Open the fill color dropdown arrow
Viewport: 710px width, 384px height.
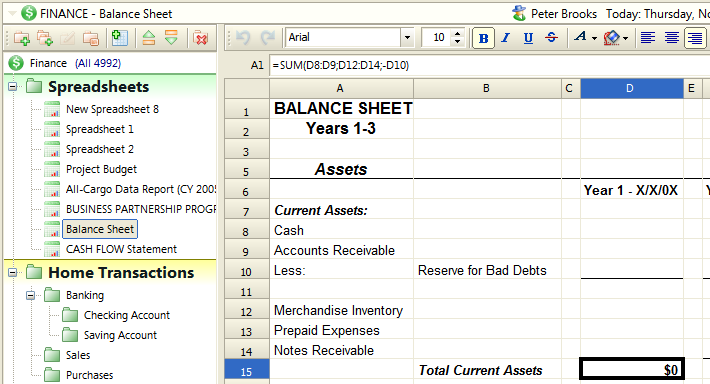(625, 38)
